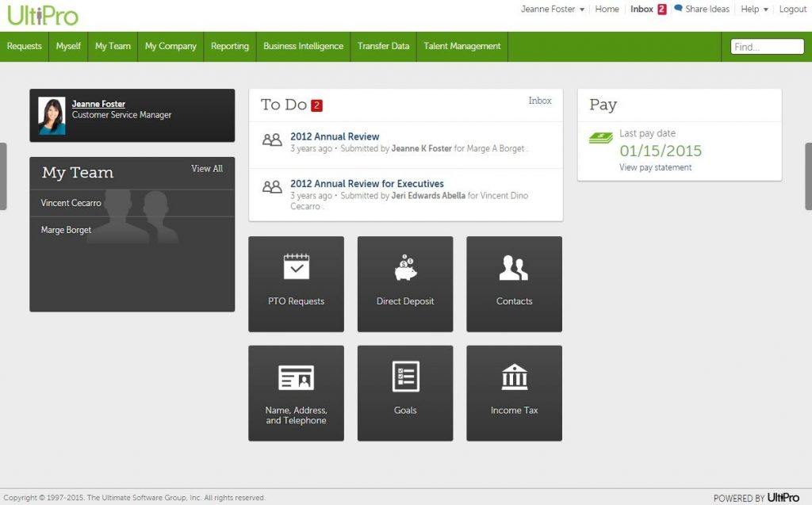812x505 pixels.
Task: Collapse the left side panel handle
Action: [3, 176]
